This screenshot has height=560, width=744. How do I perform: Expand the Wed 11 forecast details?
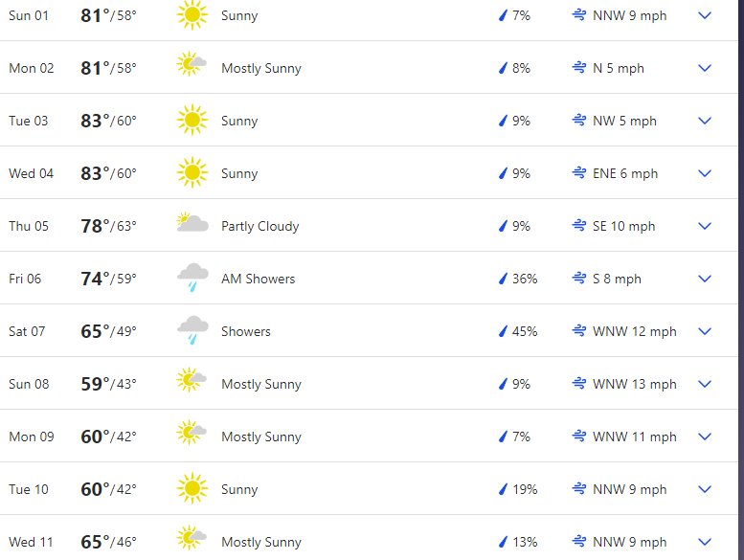pos(705,542)
